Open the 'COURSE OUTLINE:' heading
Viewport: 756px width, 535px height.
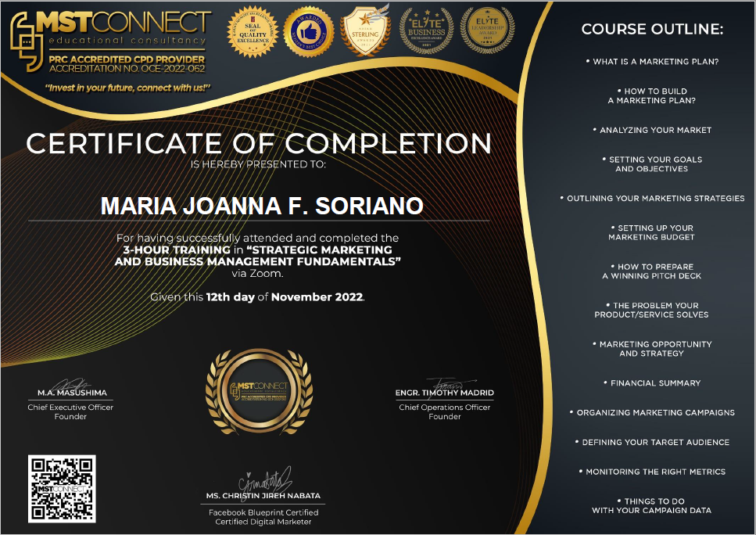point(654,29)
